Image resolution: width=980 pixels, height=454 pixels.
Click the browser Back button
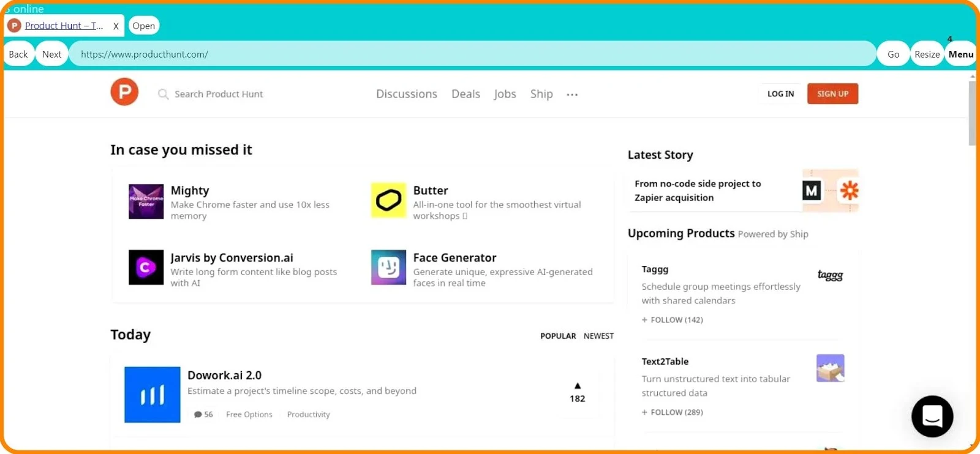18,54
